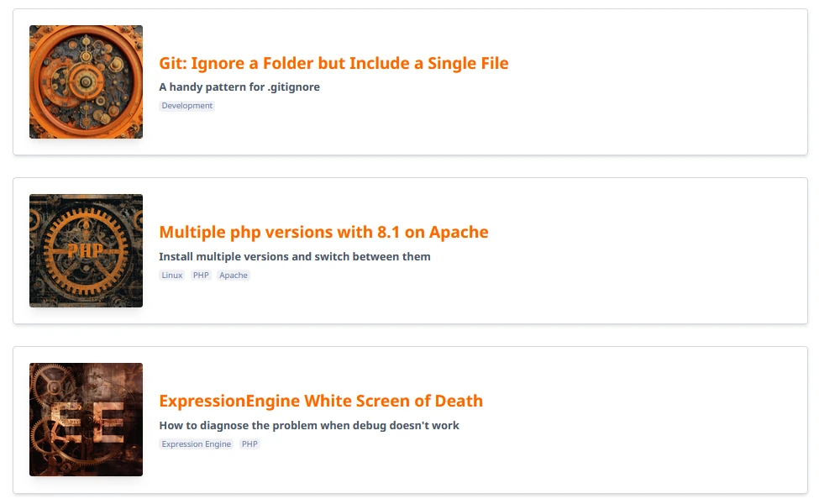Image resolution: width=819 pixels, height=504 pixels.
Task: Open the Multiple php versions article
Action: click(323, 232)
